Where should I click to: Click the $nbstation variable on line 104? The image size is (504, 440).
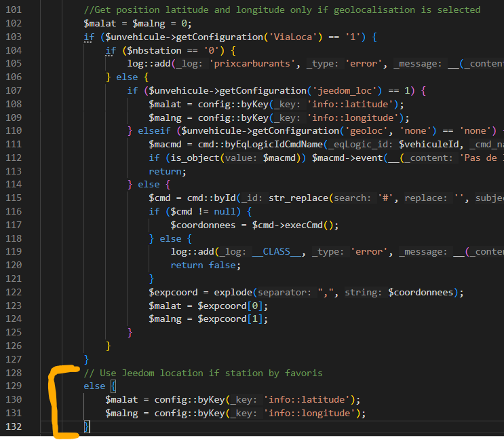click(x=154, y=50)
